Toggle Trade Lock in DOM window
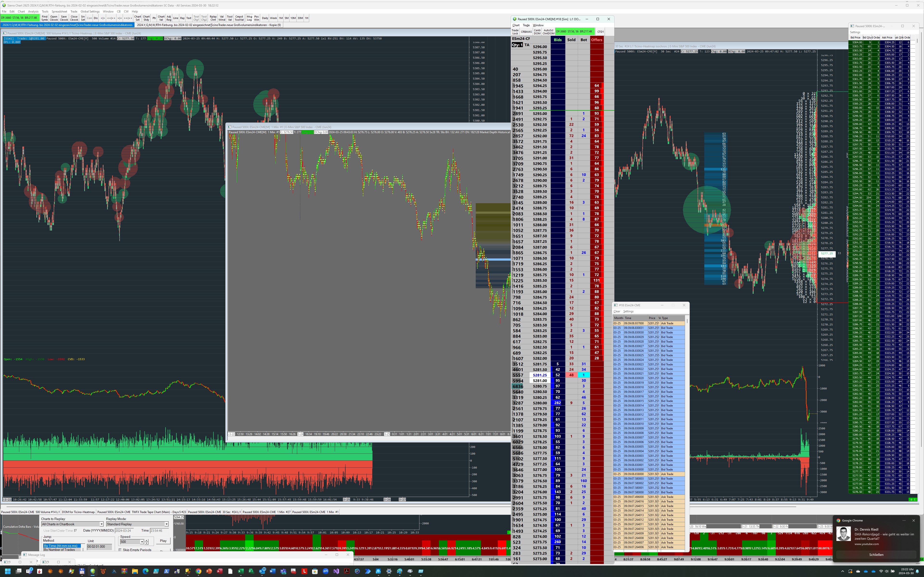Image resolution: width=924 pixels, height=577 pixels. point(515,32)
